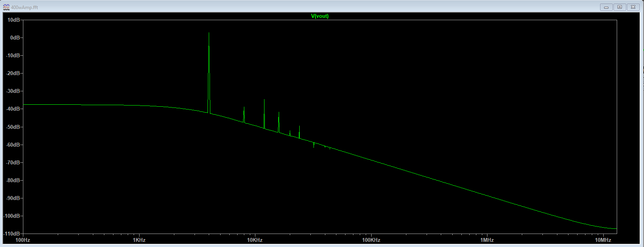
Task: Click the 10KHz frequency axis label
Action: [255, 240]
